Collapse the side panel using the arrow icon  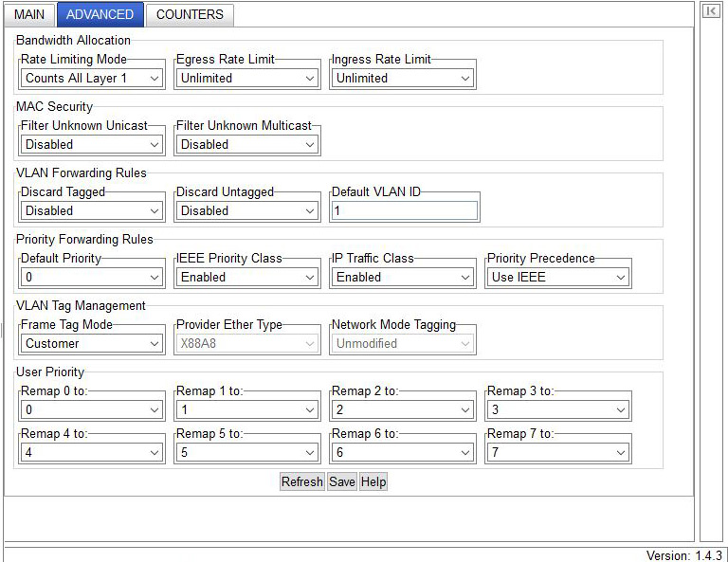(711, 10)
